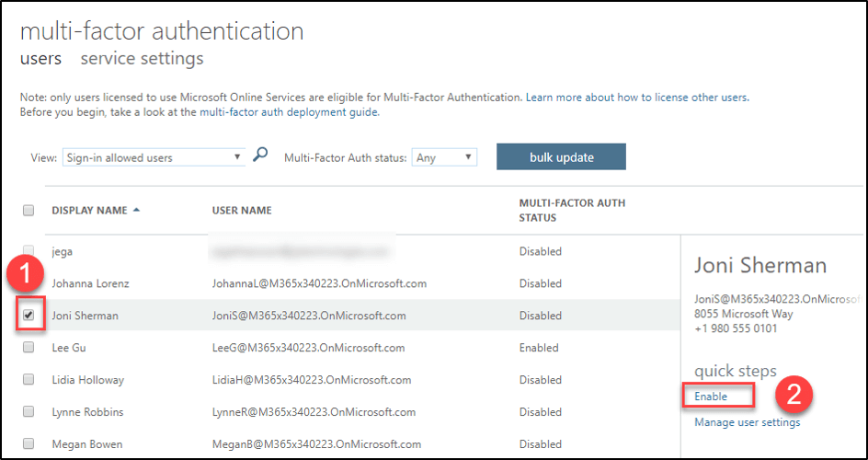Viewport: 868px width, 460px height.
Task: Click the search magnifier icon
Action: point(260,156)
